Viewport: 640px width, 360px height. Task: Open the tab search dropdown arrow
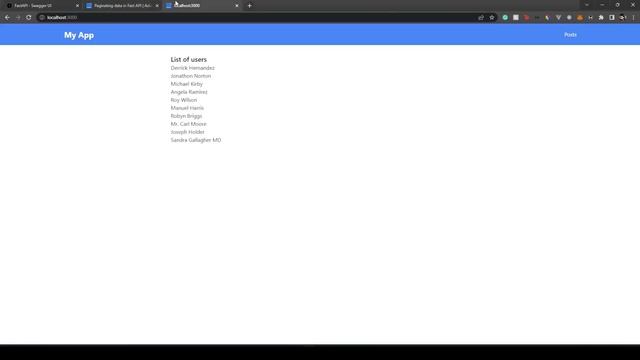tap(587, 5)
